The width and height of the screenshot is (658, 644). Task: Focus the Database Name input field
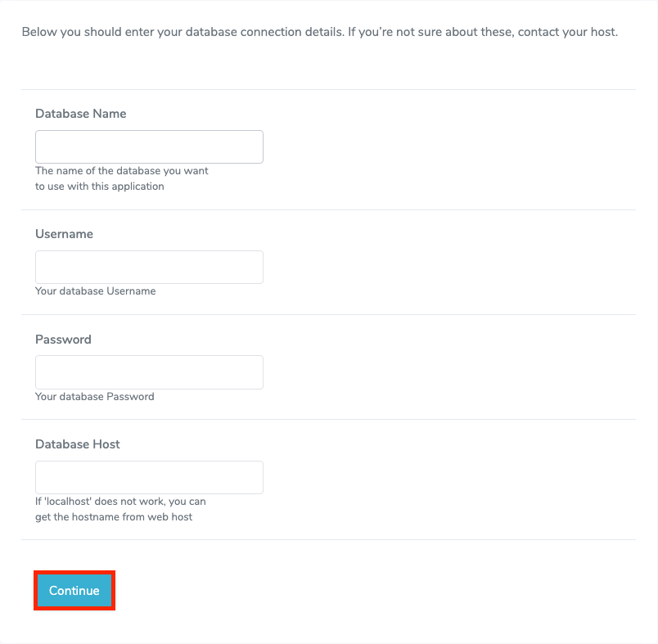(149, 147)
